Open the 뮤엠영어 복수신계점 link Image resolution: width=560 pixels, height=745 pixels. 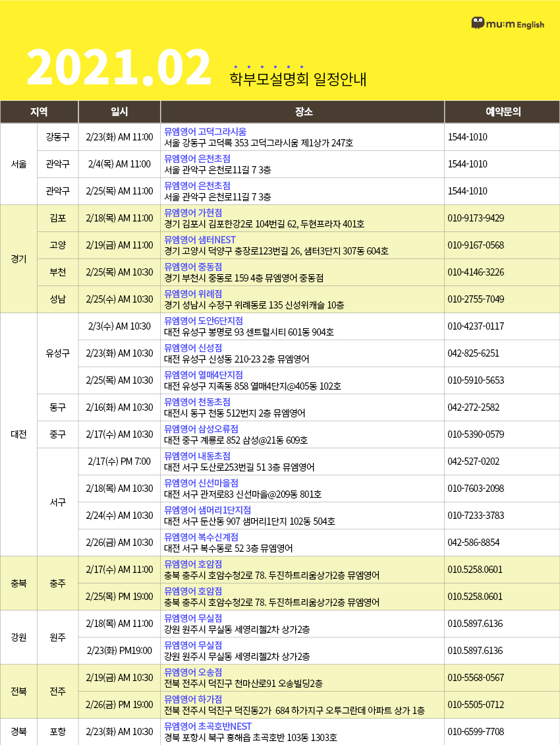tap(201, 538)
